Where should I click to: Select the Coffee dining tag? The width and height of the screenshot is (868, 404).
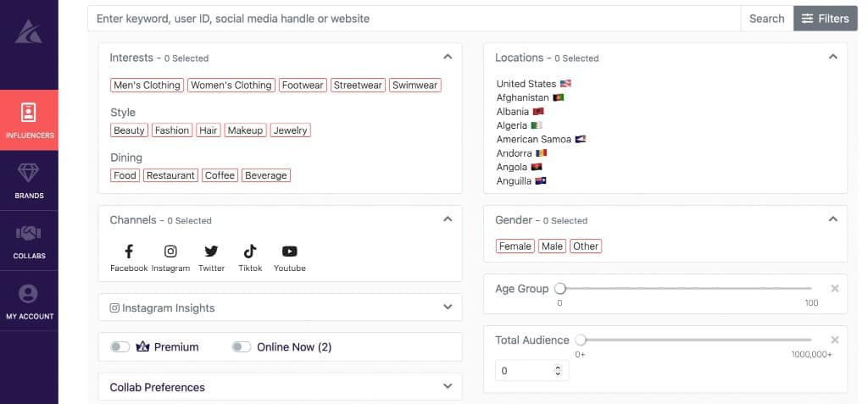(220, 175)
